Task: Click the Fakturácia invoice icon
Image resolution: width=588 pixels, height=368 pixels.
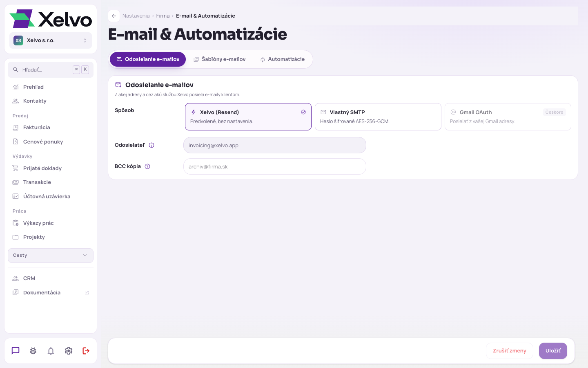Action: point(16,128)
